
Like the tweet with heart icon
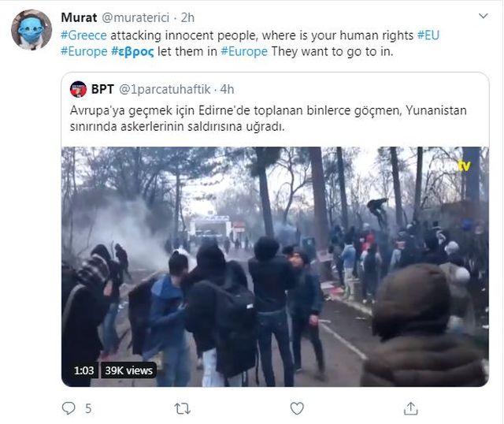click(x=297, y=408)
